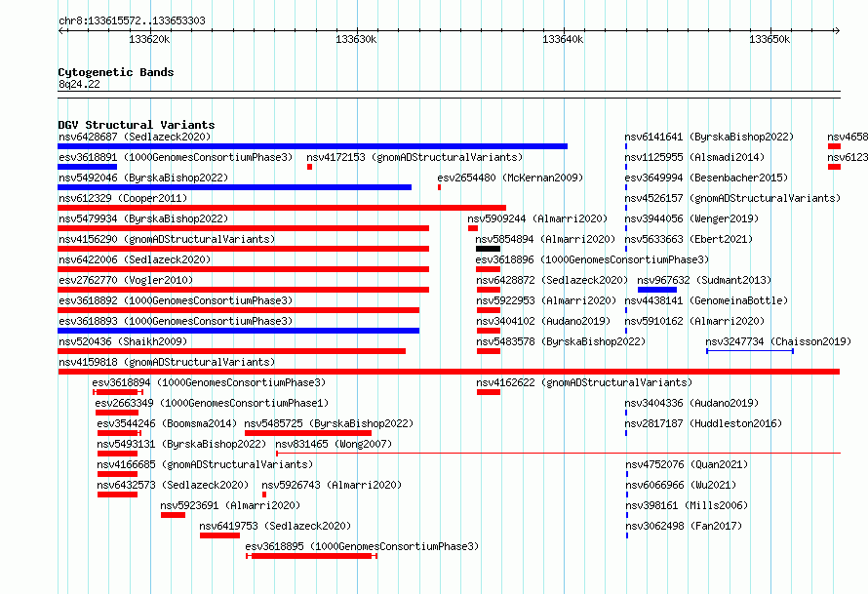
Task: Select nsv5493131 (ByrskaBishop2022) label
Action: tap(181, 444)
